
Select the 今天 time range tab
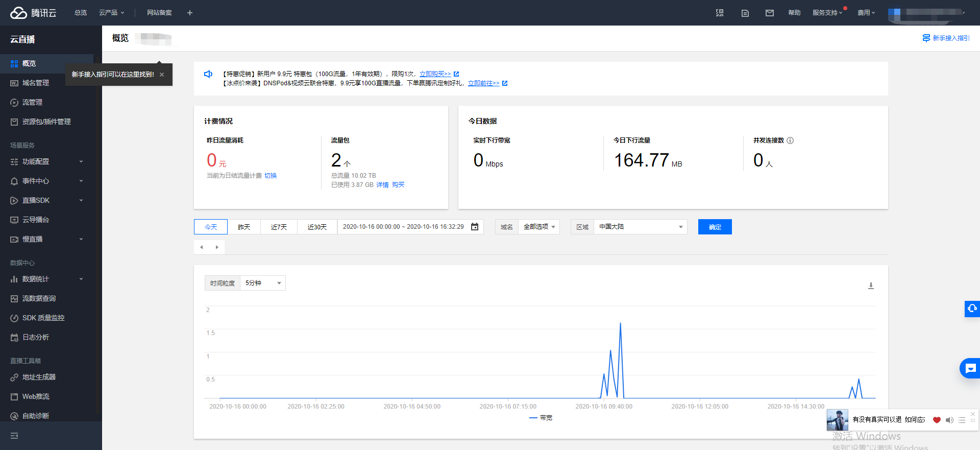pyautogui.click(x=211, y=227)
